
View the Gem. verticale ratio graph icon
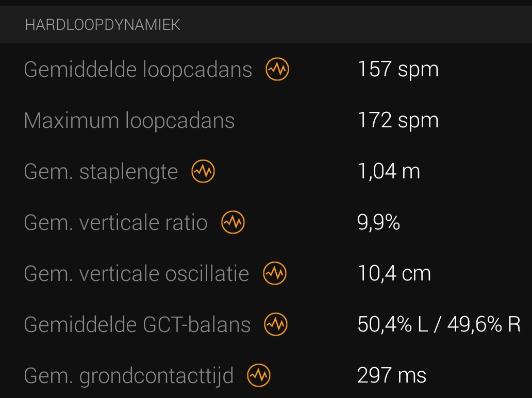pos(232,223)
